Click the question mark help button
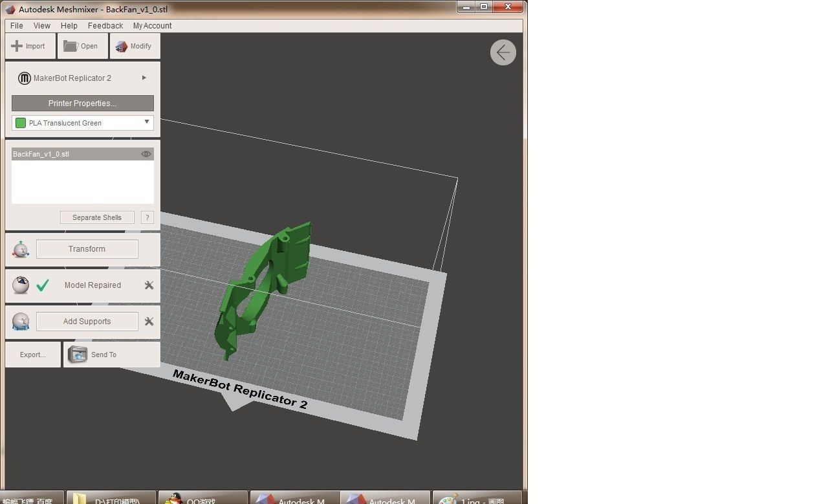 [147, 217]
